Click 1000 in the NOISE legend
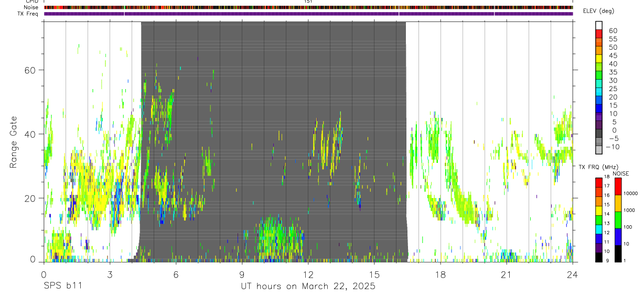644x297 pixels. [629, 210]
